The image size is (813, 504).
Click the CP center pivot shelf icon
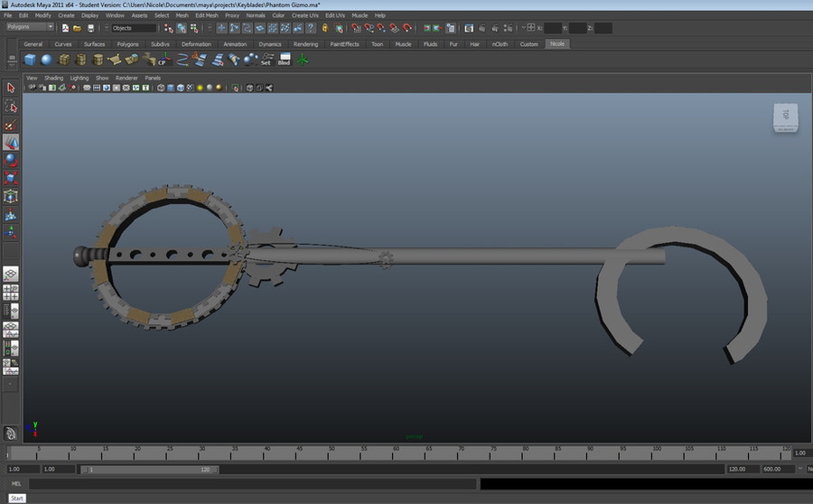(164, 60)
